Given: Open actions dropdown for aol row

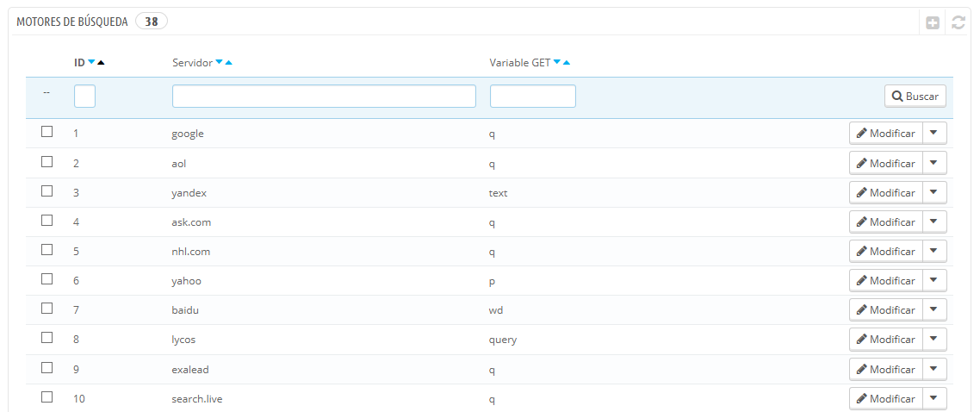Looking at the screenshot, I should 934,163.
